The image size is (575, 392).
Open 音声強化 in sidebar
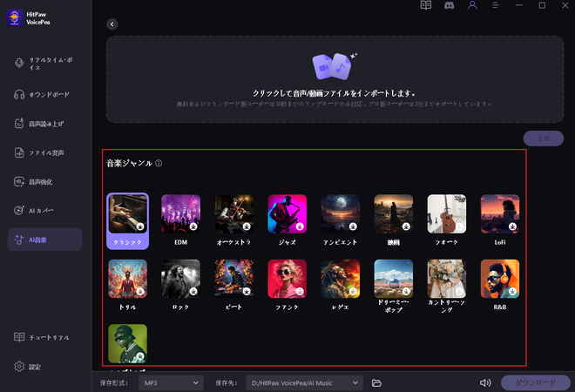(44, 181)
